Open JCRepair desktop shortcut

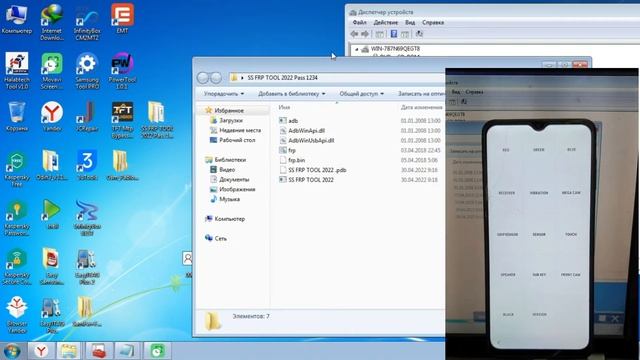tap(87, 117)
